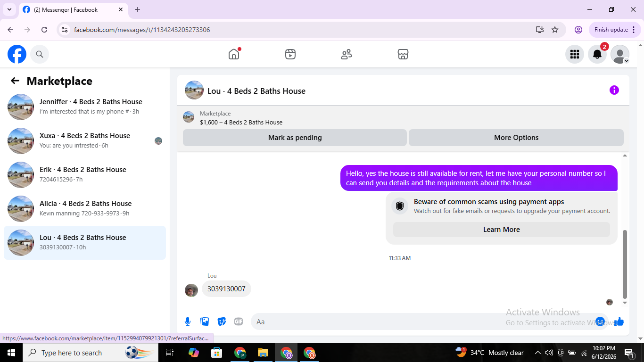Send a voice clip with the microphone icon
644x362 pixels.
pos(188,321)
